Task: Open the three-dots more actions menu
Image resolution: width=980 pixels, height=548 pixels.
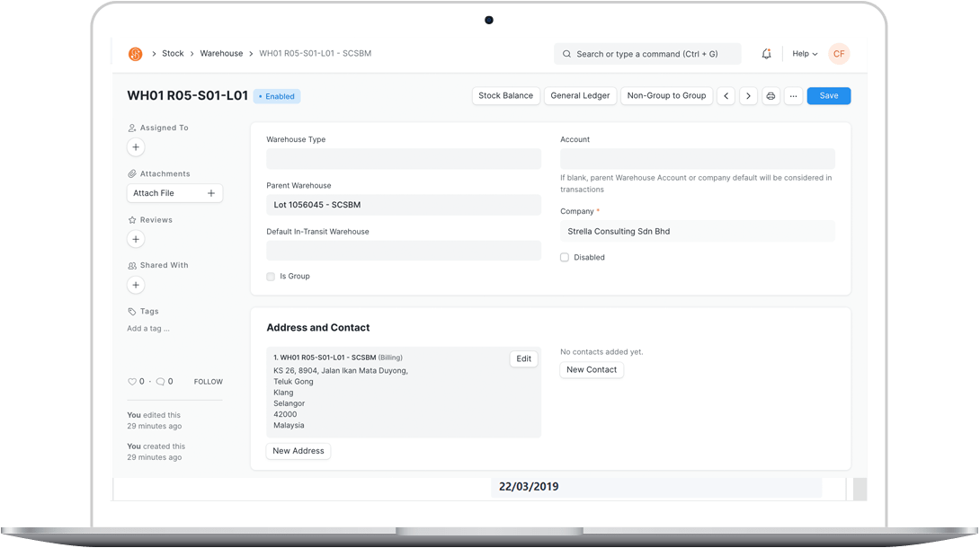Action: 793,96
